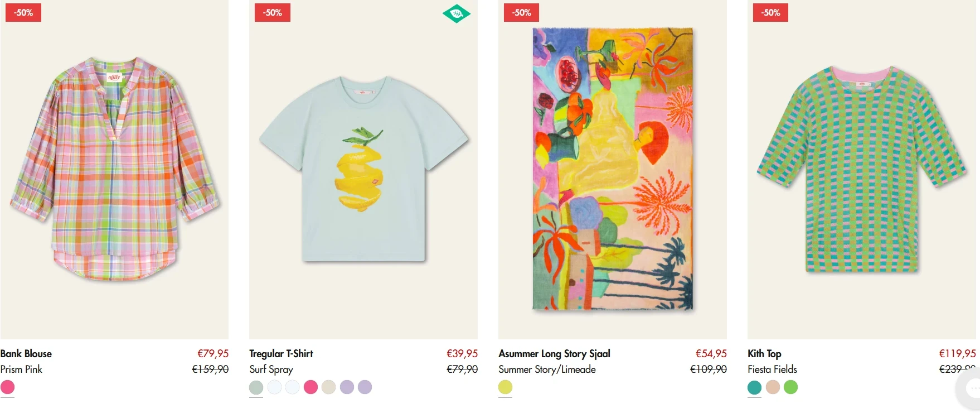This screenshot has height=413, width=980.
Task: Select the cream beige Tregular T-Shirt swatch
Action: coord(329,387)
